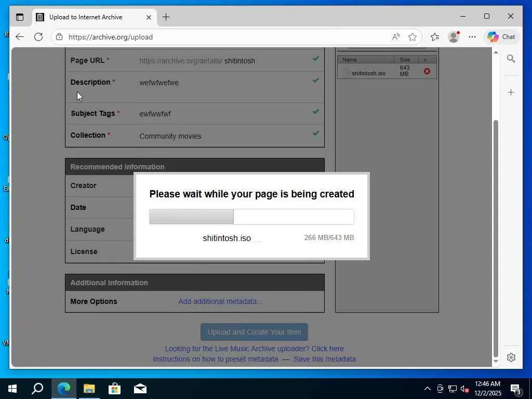532x399 pixels.
Task: Open the Favorites list icon
Action: (435, 37)
